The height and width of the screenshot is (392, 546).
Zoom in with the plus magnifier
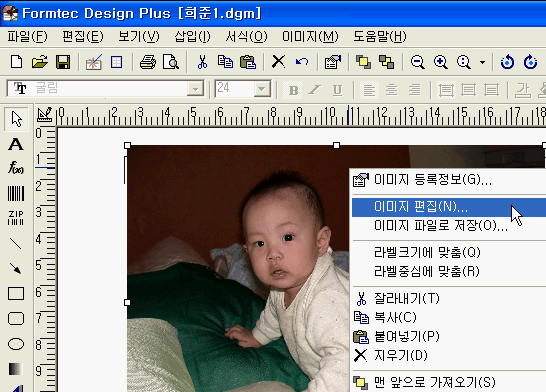[x=440, y=62]
